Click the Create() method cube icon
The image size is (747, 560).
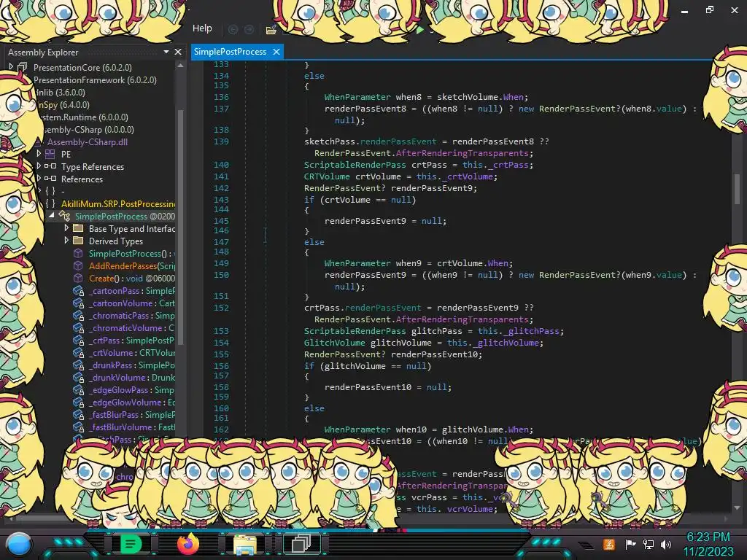[78, 278]
